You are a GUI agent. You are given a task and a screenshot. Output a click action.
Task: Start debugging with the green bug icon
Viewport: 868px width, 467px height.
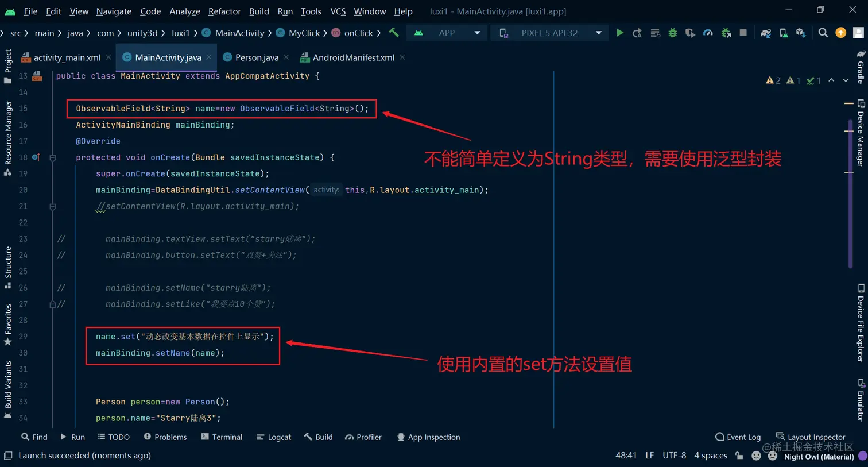672,33
